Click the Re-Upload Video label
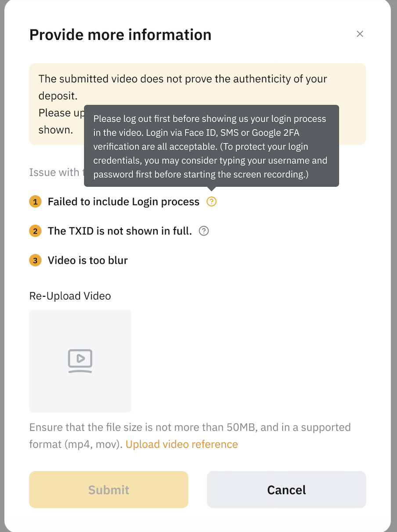The width and height of the screenshot is (397, 532). 70,296
